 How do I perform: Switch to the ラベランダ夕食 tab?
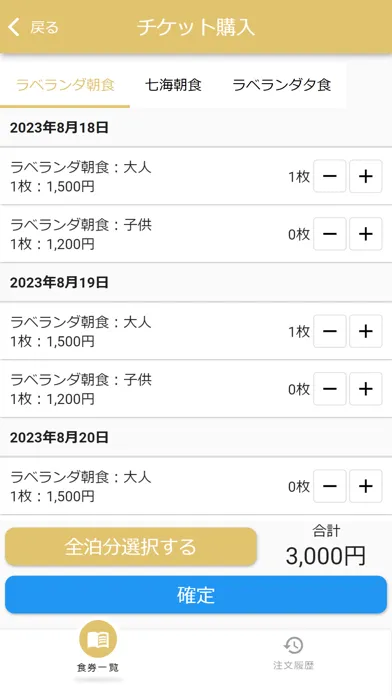coord(282,85)
